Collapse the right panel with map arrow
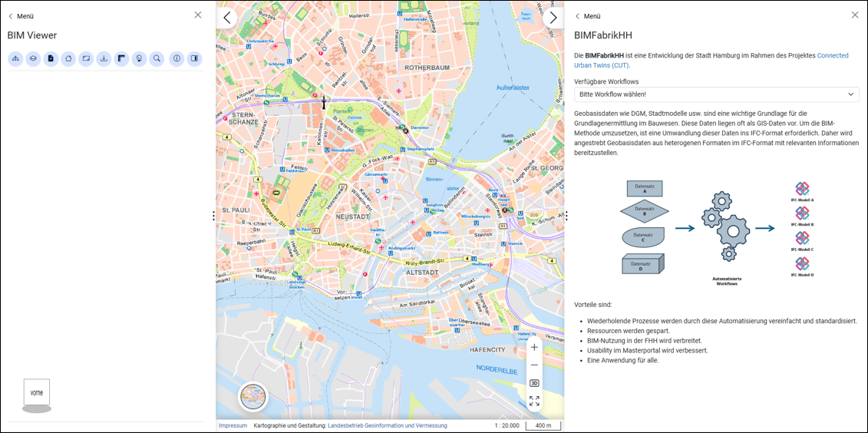868x433 pixels. pos(553,17)
